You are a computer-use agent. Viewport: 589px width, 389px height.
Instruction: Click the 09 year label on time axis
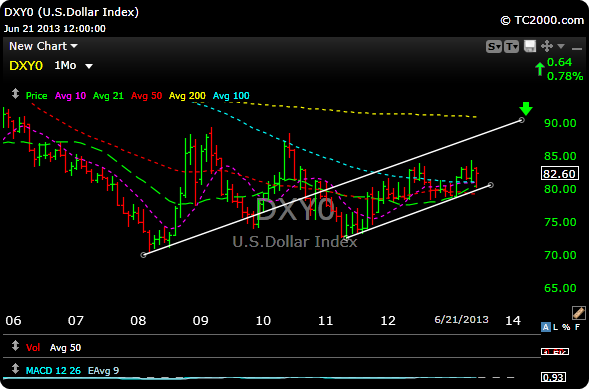click(x=200, y=321)
